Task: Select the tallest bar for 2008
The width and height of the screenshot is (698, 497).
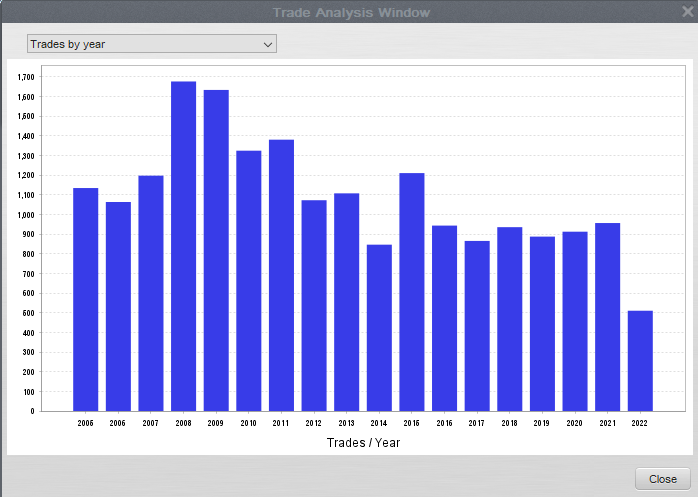Action: [183, 246]
